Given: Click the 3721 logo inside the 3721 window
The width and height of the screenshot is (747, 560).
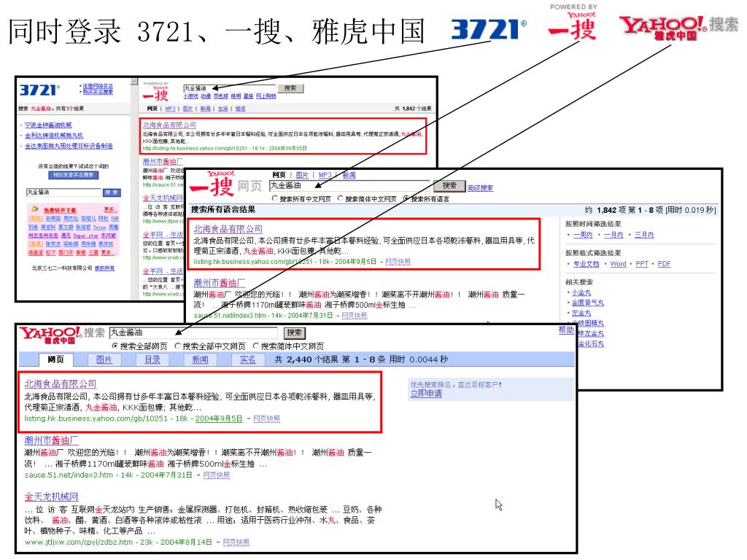Looking at the screenshot, I should click(39, 90).
